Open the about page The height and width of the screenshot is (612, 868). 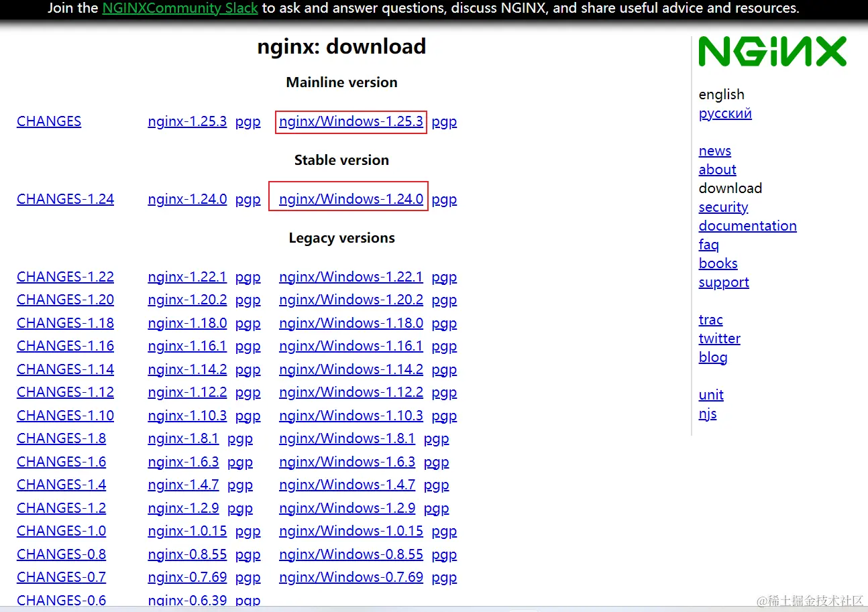click(x=717, y=170)
